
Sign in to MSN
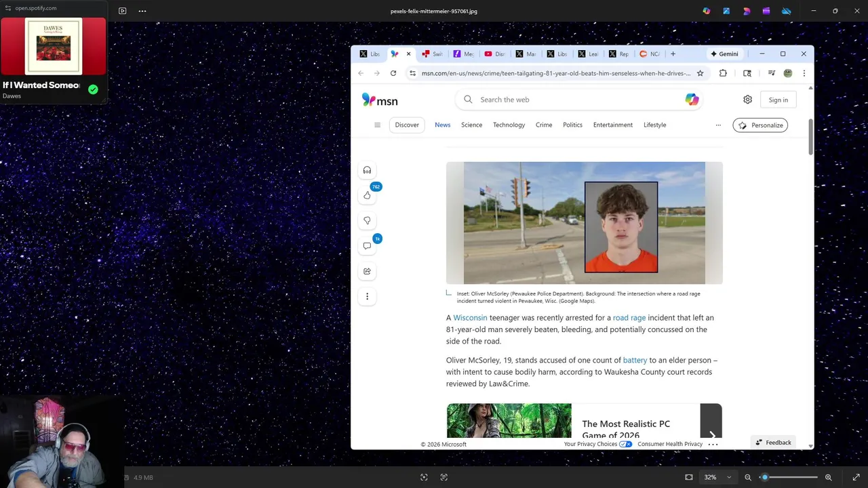point(778,100)
